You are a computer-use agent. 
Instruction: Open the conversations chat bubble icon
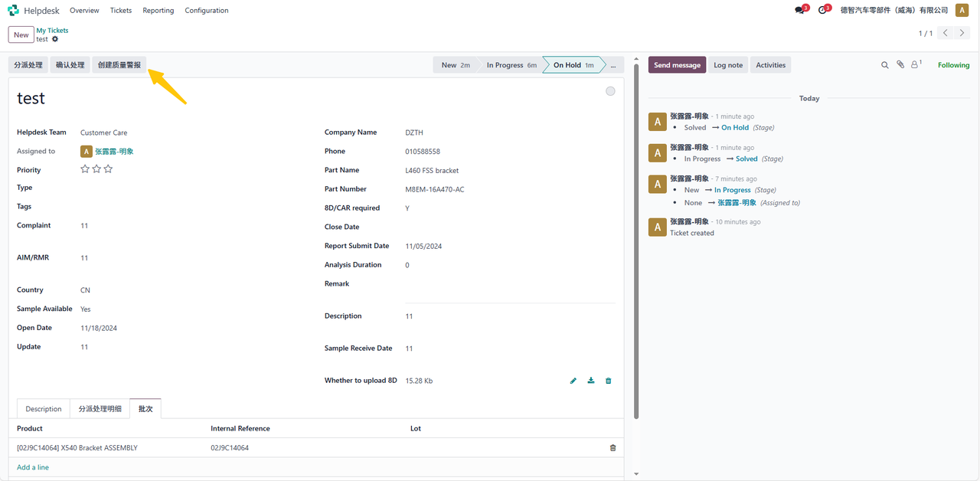(799, 11)
